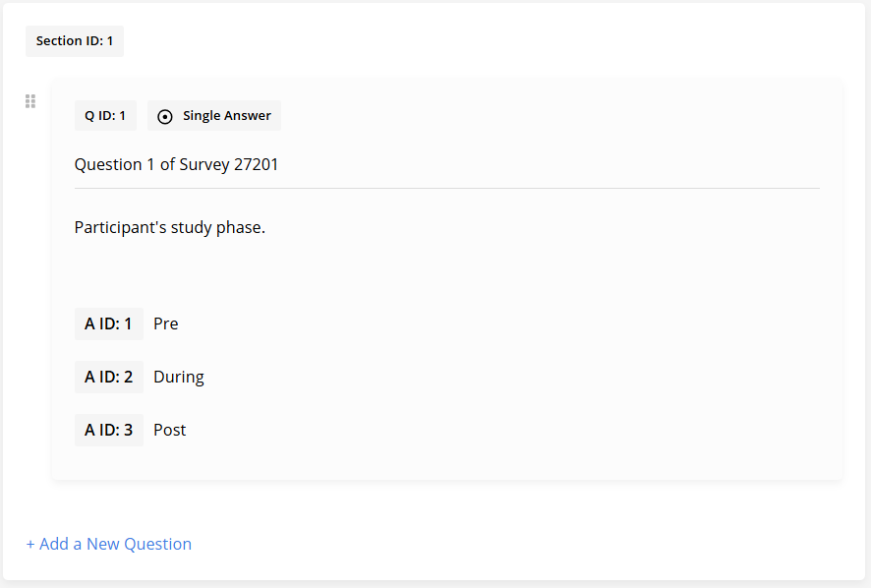
Task: Select the Section ID: 1 badge
Action: click(x=75, y=41)
